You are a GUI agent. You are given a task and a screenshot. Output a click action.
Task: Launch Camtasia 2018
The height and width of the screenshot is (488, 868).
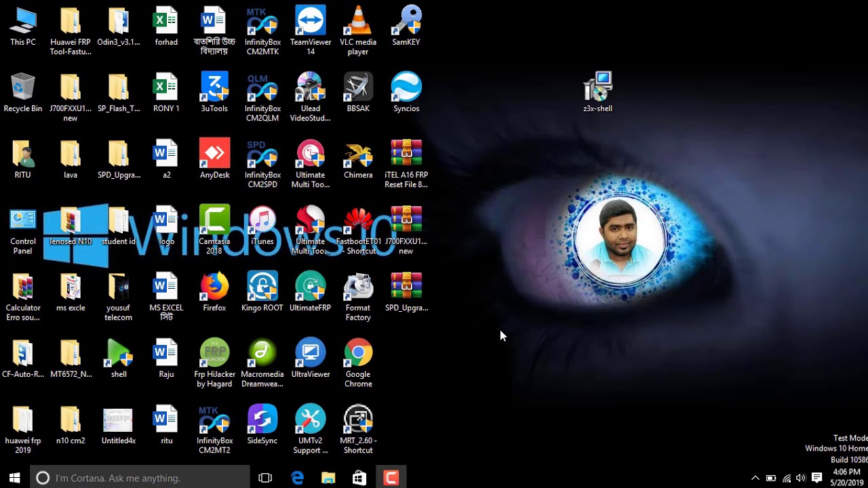[214, 230]
